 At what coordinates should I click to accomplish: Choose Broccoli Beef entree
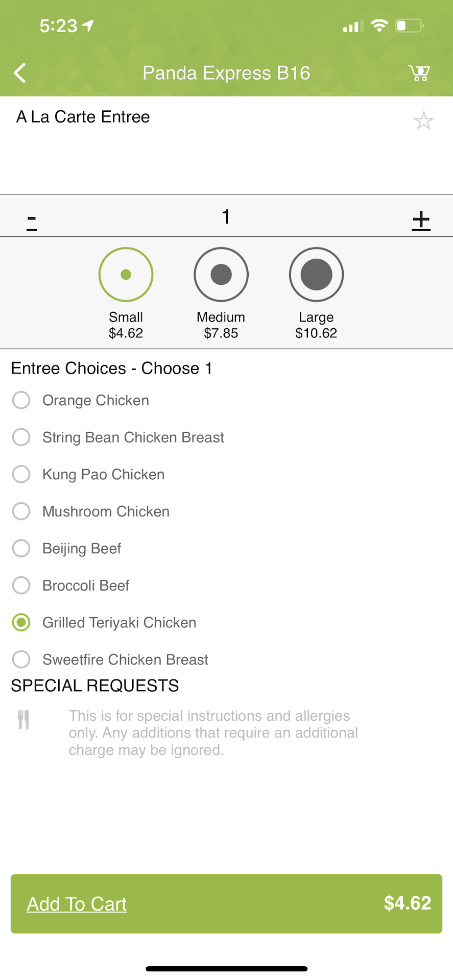[21, 585]
